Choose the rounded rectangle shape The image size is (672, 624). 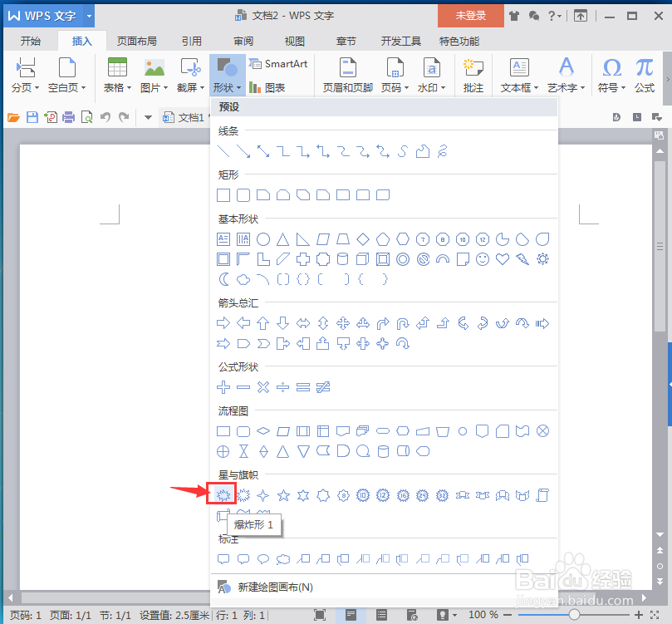(x=243, y=195)
